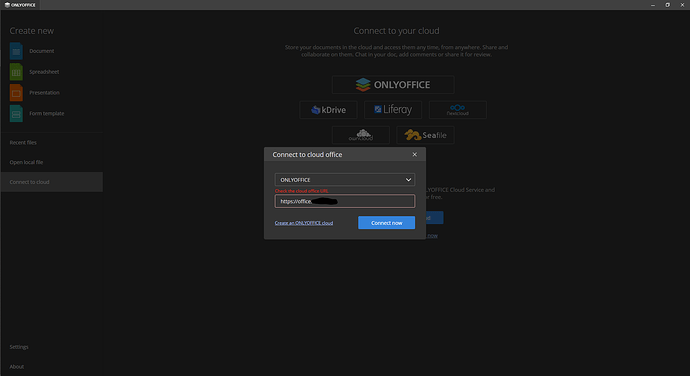Create new Form template via its label
Image resolution: width=690 pixels, height=376 pixels.
click(47, 114)
